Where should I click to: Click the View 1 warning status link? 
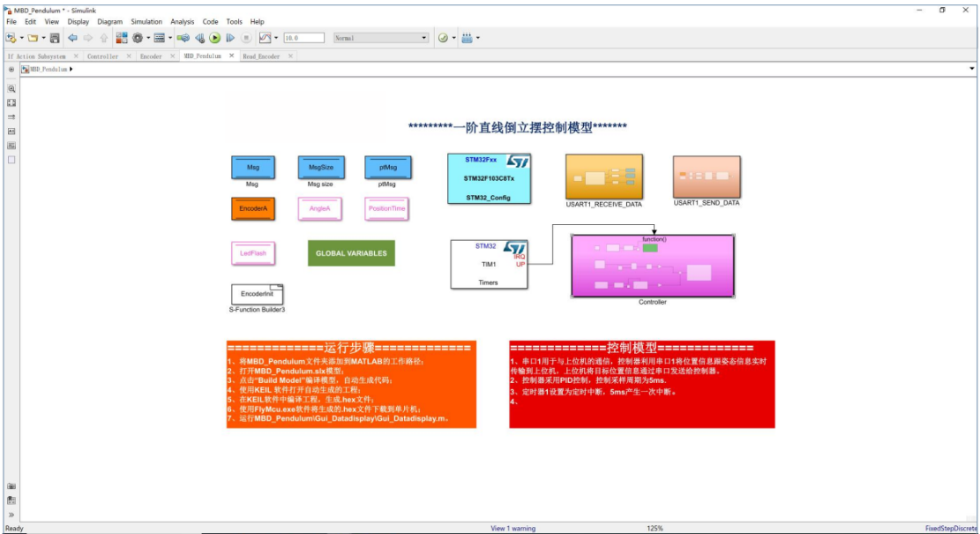click(x=513, y=529)
